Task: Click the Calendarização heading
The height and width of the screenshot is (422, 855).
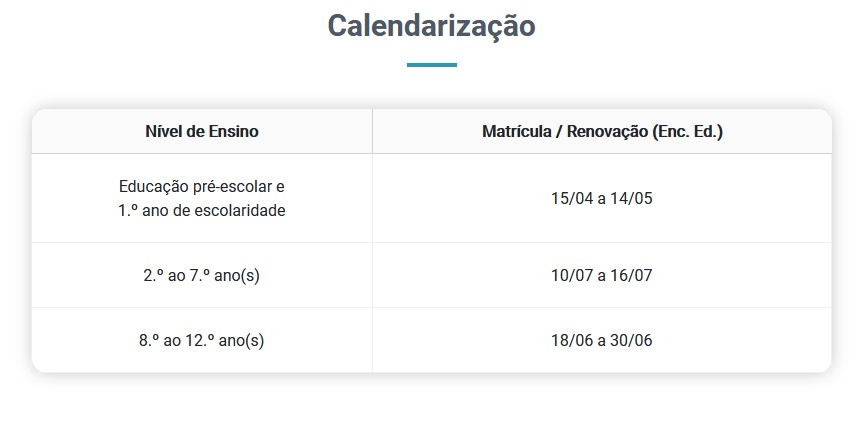Action: pos(431,26)
